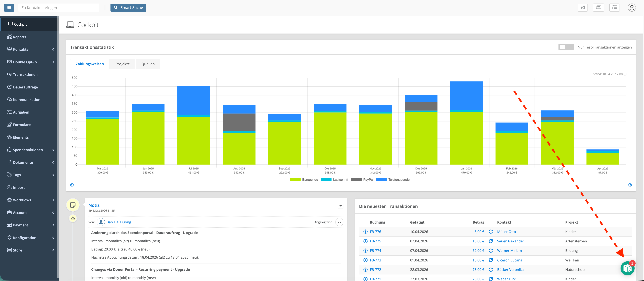Click the Zu Kontakt springen field

point(59,7)
